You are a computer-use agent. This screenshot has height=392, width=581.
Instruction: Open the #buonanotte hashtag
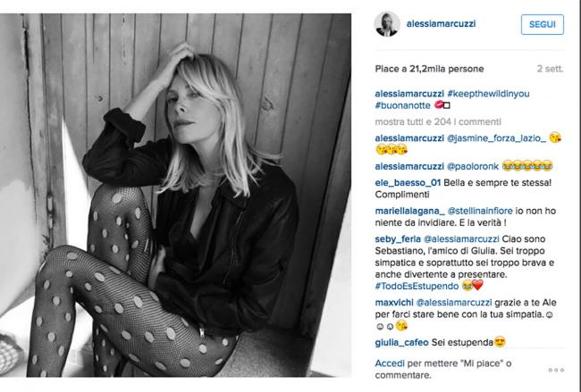[402, 105]
